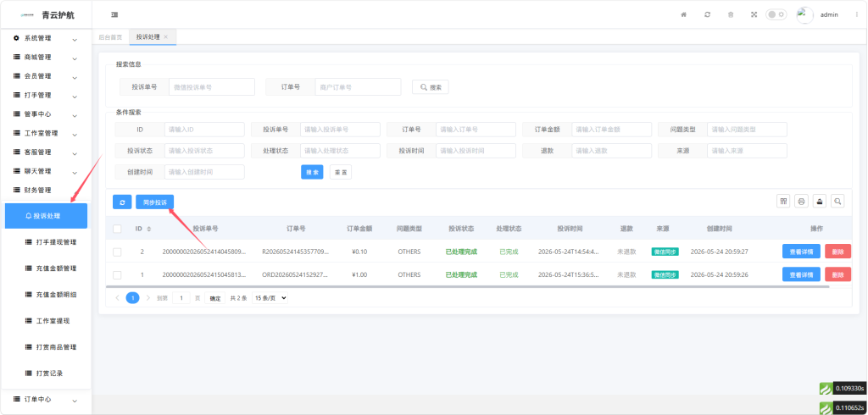The width and height of the screenshot is (868, 415).
Task: Expand the 客服管理 menu
Action: [x=46, y=152]
